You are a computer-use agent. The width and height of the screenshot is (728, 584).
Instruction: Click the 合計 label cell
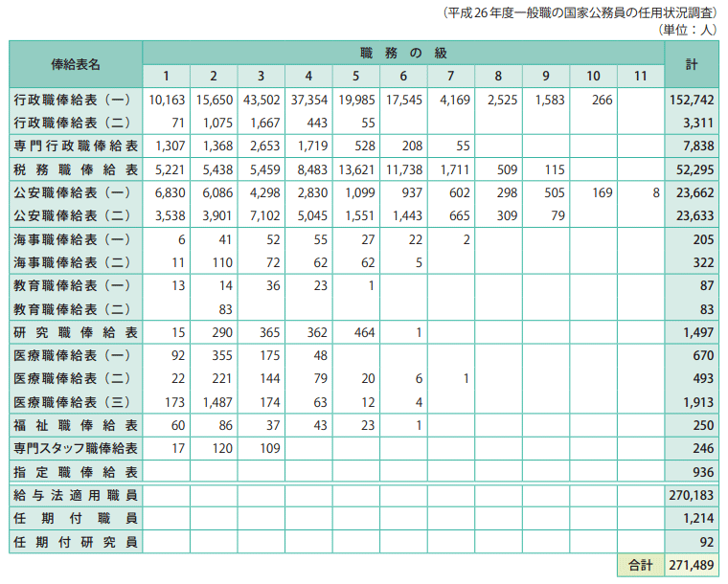[640, 565]
